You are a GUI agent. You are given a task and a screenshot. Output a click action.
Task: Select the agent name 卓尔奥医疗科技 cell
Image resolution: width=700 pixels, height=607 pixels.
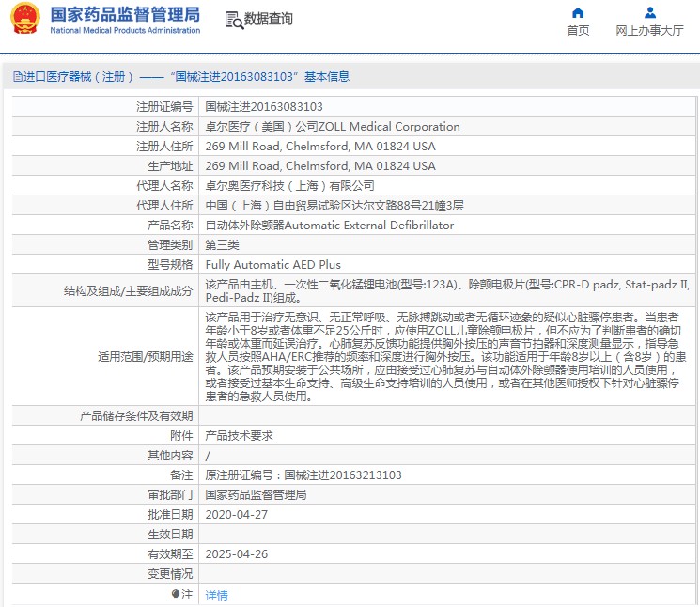pyautogui.click(x=289, y=186)
